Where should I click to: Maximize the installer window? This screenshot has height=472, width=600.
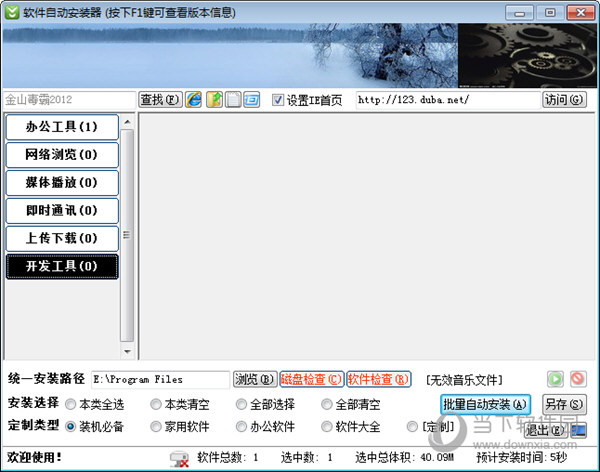pos(550,13)
